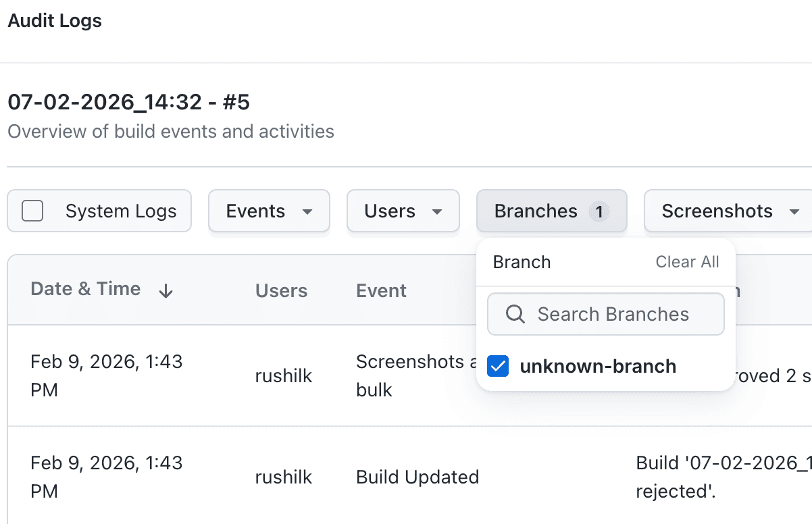This screenshot has width=812, height=524.
Task: Click the caret arrow on the Users filter
Action: 437,212
